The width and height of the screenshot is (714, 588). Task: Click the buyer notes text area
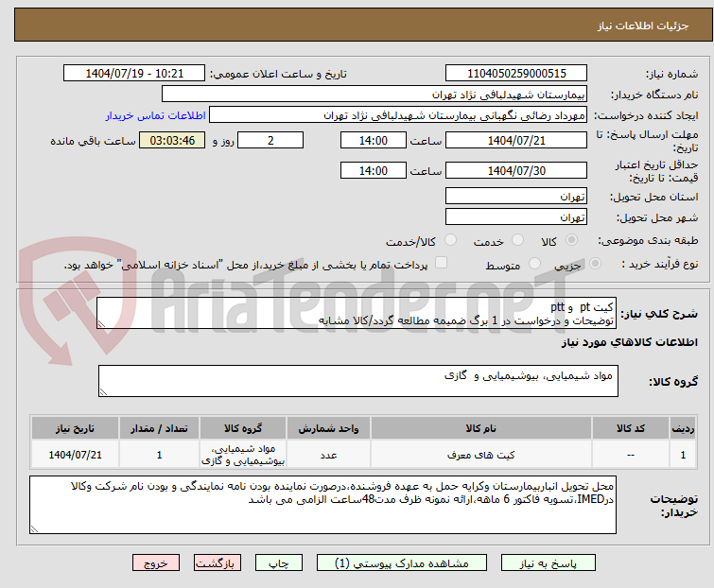point(322,505)
